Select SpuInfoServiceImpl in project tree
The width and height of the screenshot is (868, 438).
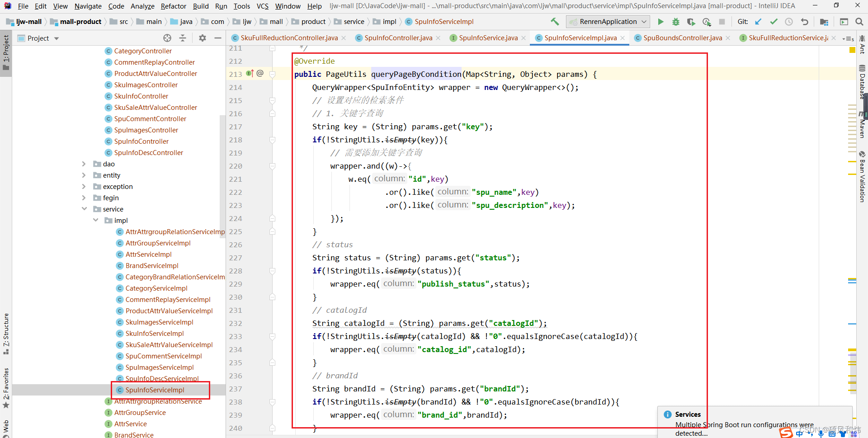pos(155,390)
